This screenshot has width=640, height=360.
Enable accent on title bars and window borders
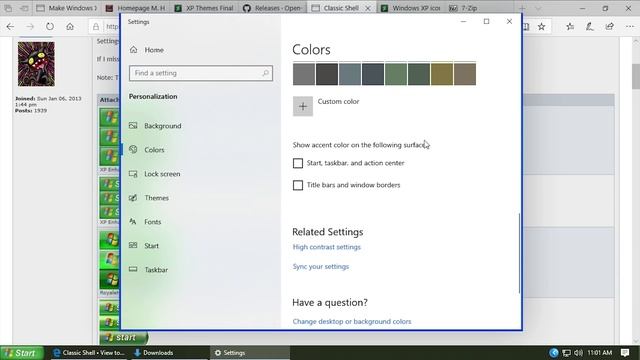coord(298,185)
